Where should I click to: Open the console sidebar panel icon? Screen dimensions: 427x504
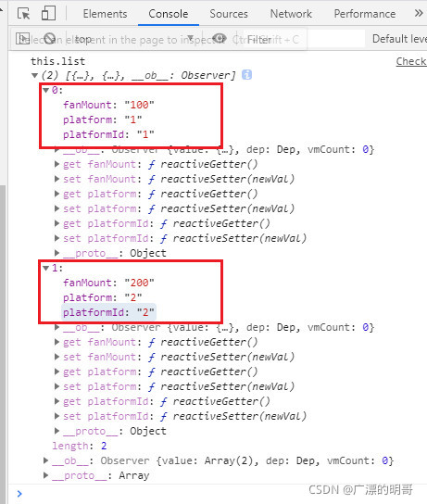[22, 39]
